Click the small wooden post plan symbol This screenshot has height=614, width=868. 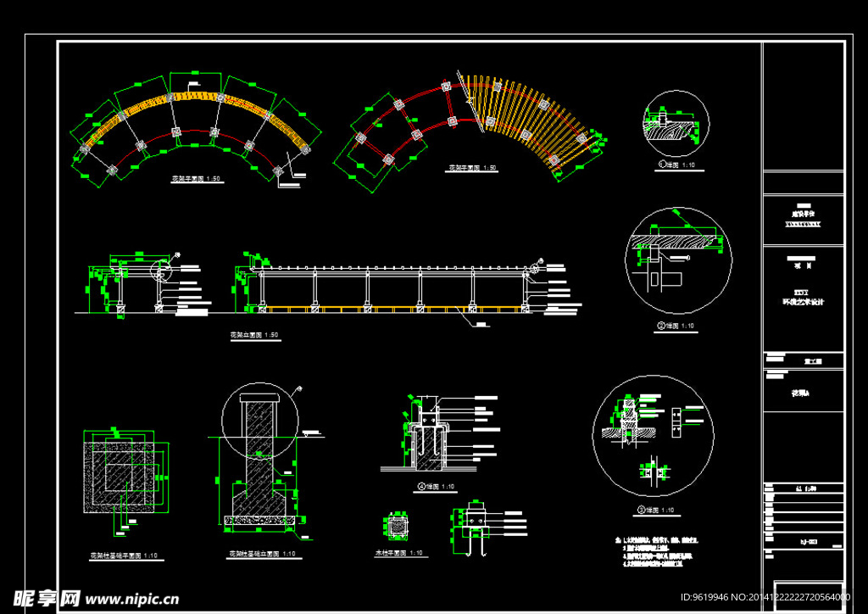(x=396, y=527)
